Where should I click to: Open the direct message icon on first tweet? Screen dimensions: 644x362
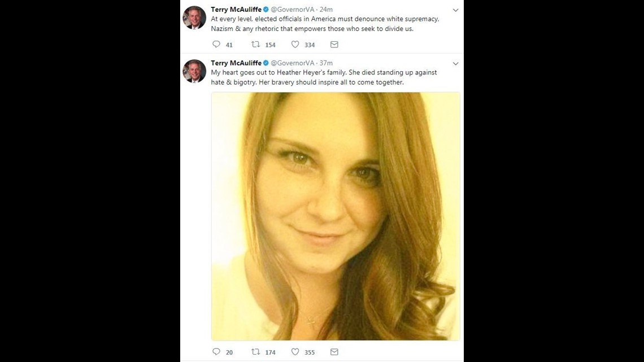(334, 44)
